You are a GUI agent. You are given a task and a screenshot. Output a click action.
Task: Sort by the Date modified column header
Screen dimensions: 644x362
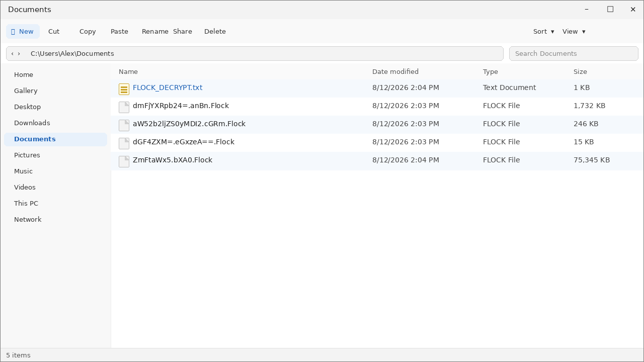coord(395,72)
